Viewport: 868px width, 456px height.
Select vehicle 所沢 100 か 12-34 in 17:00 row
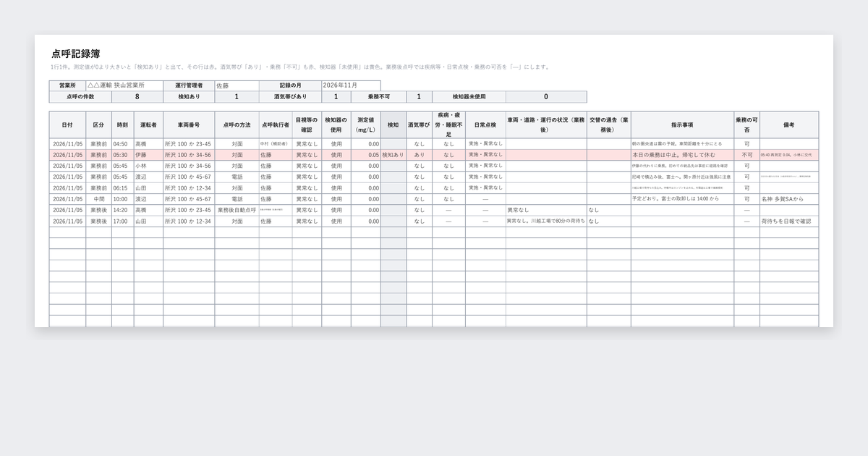189,221
